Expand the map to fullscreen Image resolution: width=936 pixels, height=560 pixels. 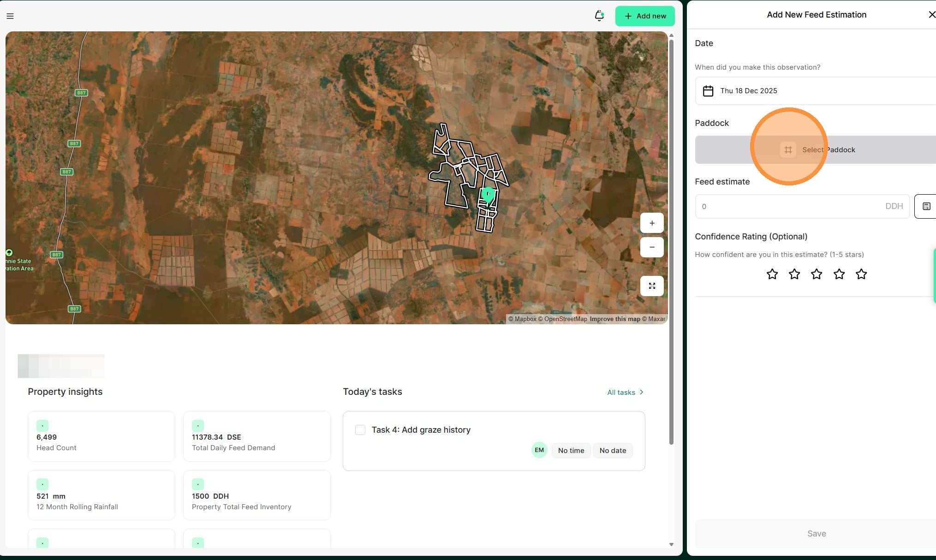[x=651, y=286]
